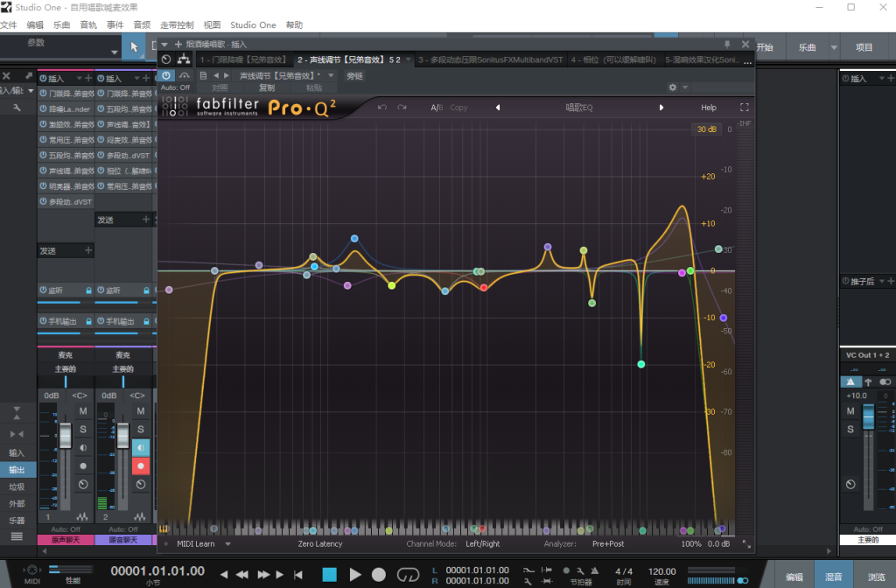This screenshot has height=588, width=896.
Task: Expand first channel 插入 dropdown arrow
Action: coord(80,78)
